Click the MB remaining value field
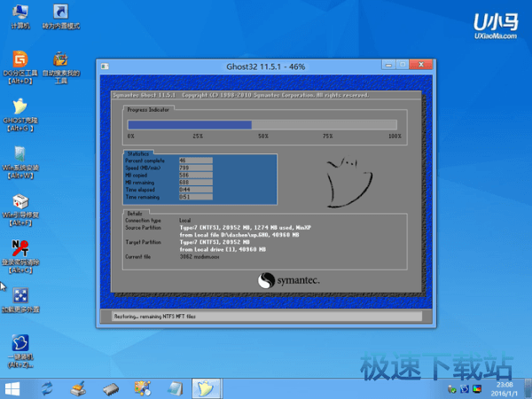Viewport: 532px width, 399px height. click(x=196, y=182)
